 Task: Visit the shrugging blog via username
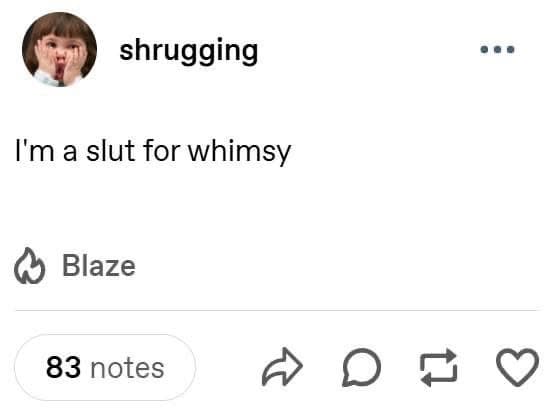(189, 51)
